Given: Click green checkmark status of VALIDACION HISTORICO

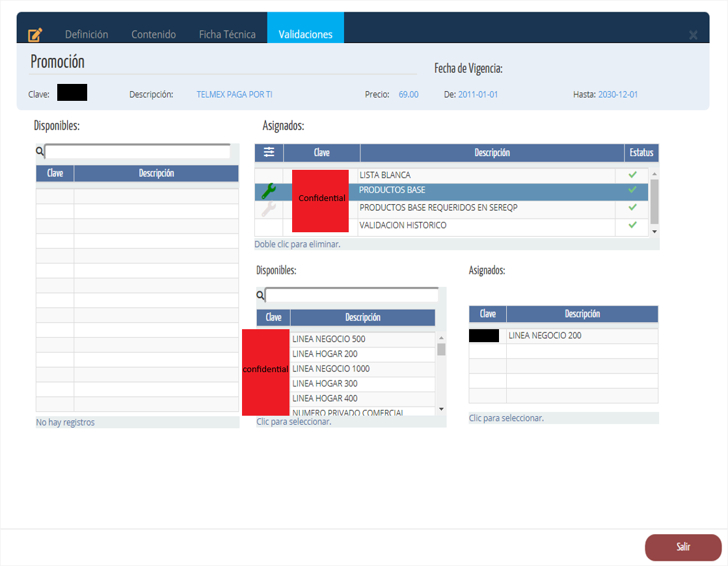Looking at the screenshot, I should [x=632, y=225].
